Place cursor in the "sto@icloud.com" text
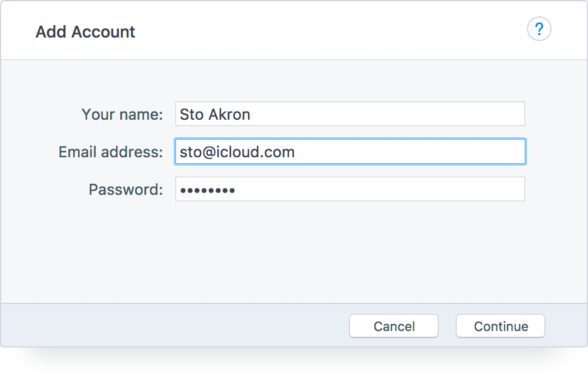588x378 pixels. tap(237, 152)
